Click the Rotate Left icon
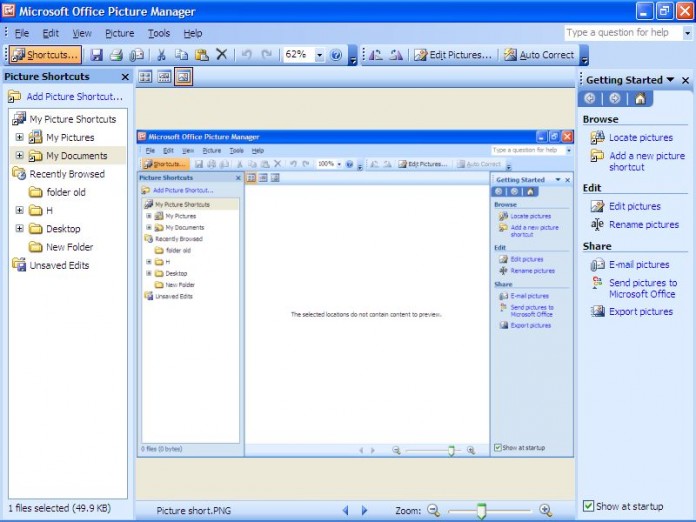696x522 pixels. pyautogui.click(x=376, y=55)
